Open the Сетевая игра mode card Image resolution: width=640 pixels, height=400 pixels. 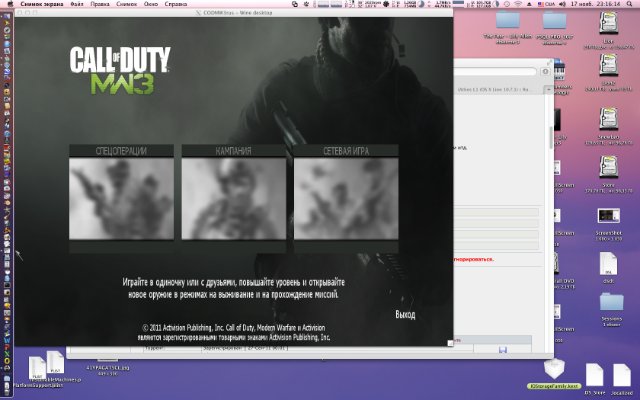pyautogui.click(x=346, y=198)
